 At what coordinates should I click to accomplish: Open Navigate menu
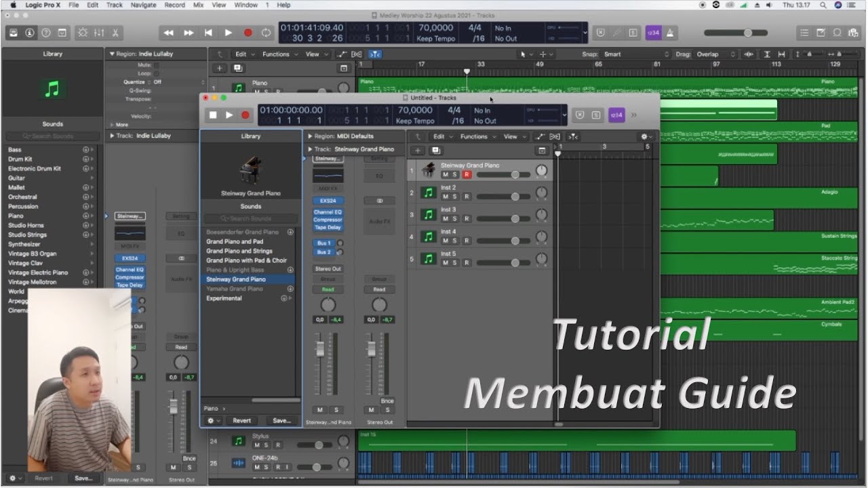[143, 5]
